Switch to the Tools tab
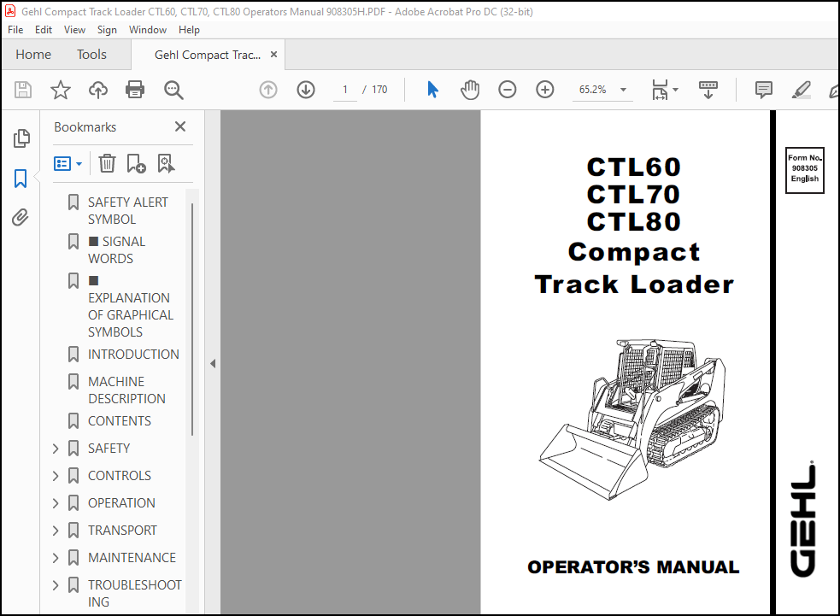 (91, 54)
